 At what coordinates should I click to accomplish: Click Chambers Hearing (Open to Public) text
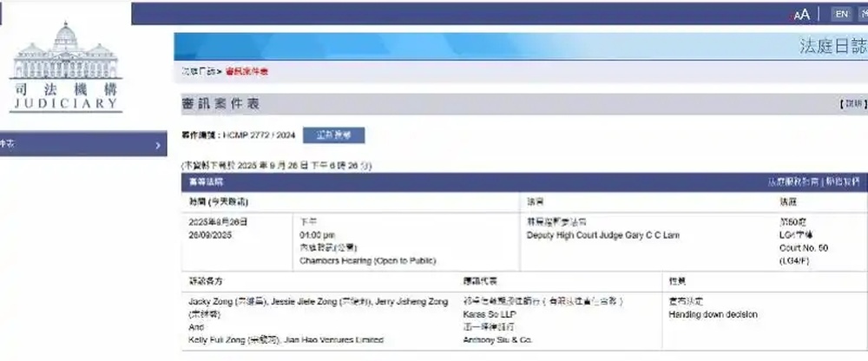368,260
